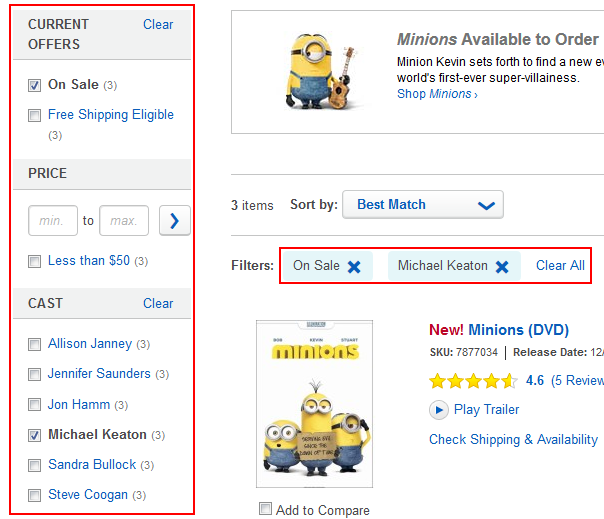Check the Jon Hamm checkbox

pos(34,405)
